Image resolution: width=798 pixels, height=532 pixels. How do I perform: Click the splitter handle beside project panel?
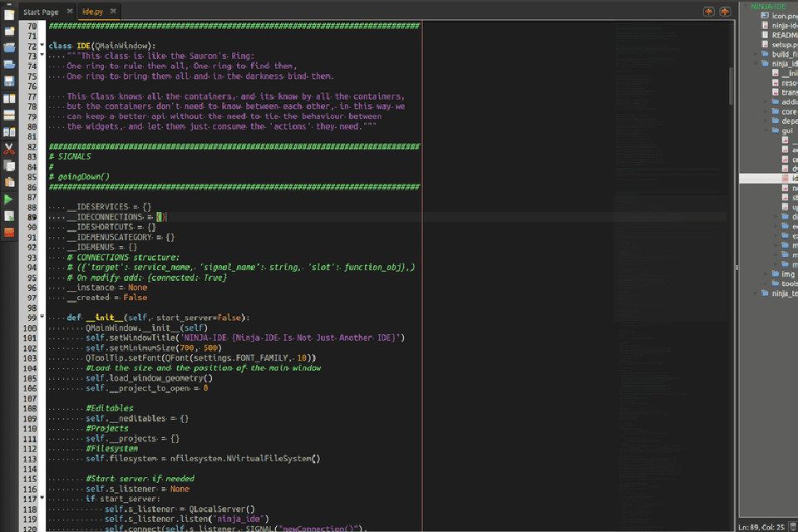pyautogui.click(x=736, y=267)
